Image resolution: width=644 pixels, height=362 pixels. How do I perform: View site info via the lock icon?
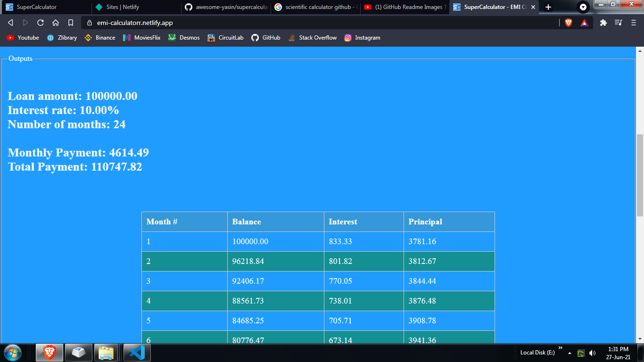90,23
